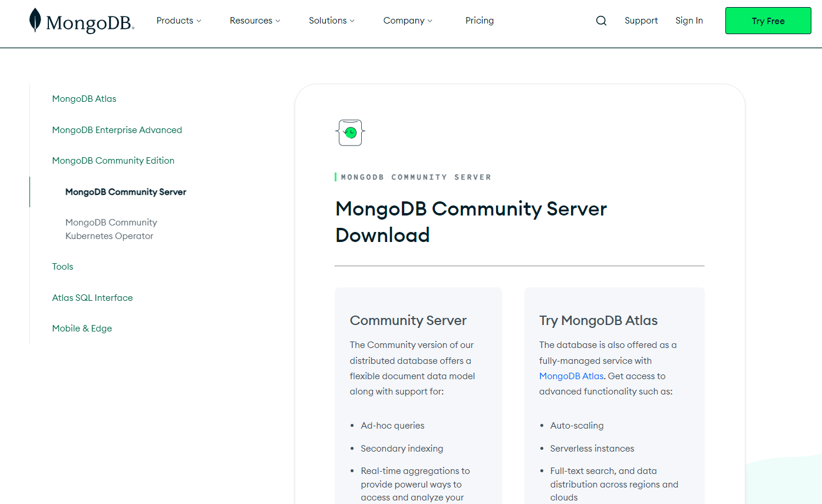Click the Serverless instances bullet

click(x=592, y=449)
